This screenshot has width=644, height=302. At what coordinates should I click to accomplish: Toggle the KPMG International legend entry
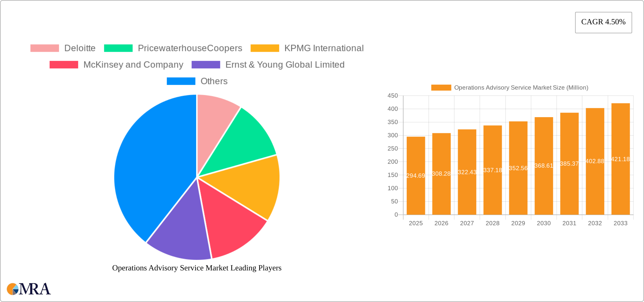307,48
